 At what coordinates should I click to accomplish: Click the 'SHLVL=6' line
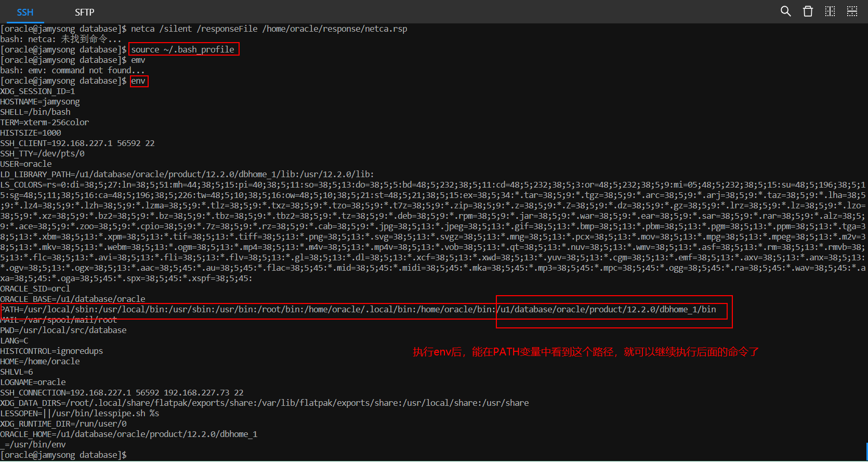(x=17, y=372)
